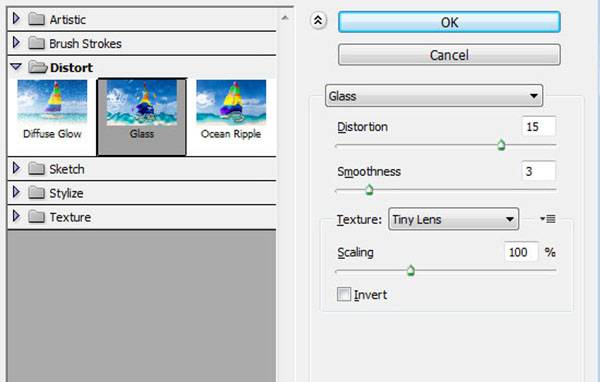This screenshot has width=600, height=382.
Task: Click the Stylize category label
Action: pos(66,193)
